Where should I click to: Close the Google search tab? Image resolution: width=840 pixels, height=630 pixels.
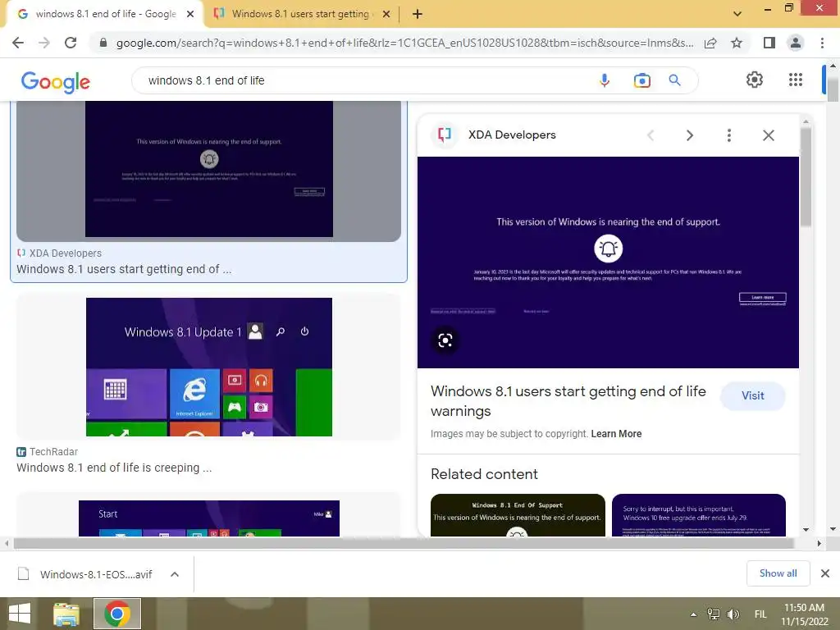[190, 15]
